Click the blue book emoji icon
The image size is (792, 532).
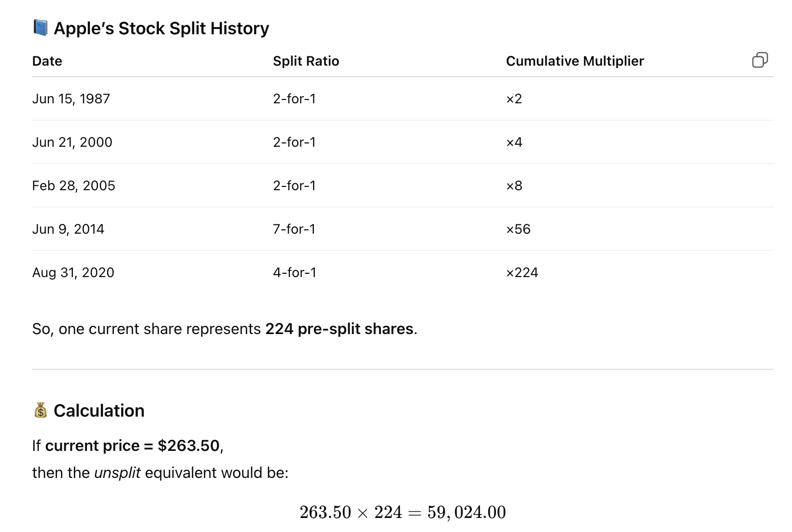pyautogui.click(x=41, y=28)
